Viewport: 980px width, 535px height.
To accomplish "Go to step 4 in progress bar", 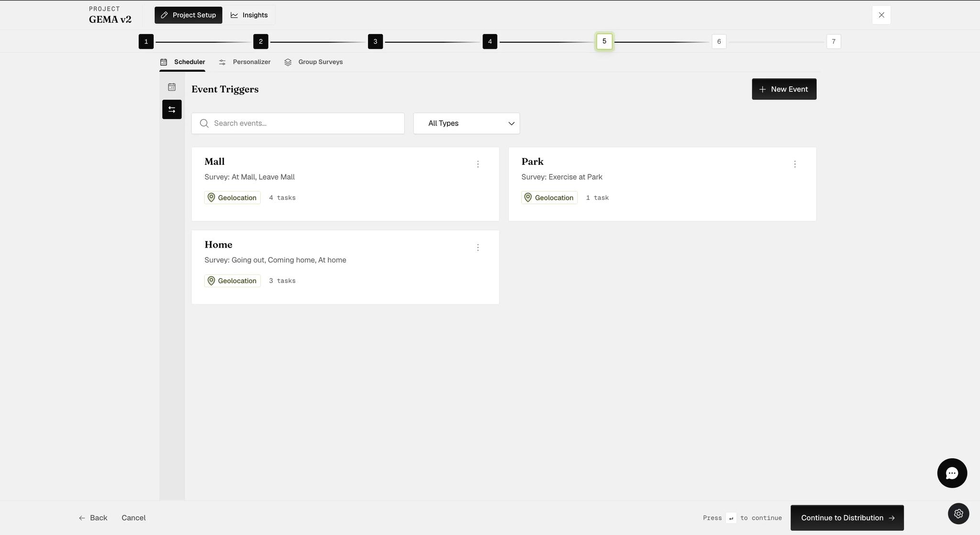I will pos(490,42).
